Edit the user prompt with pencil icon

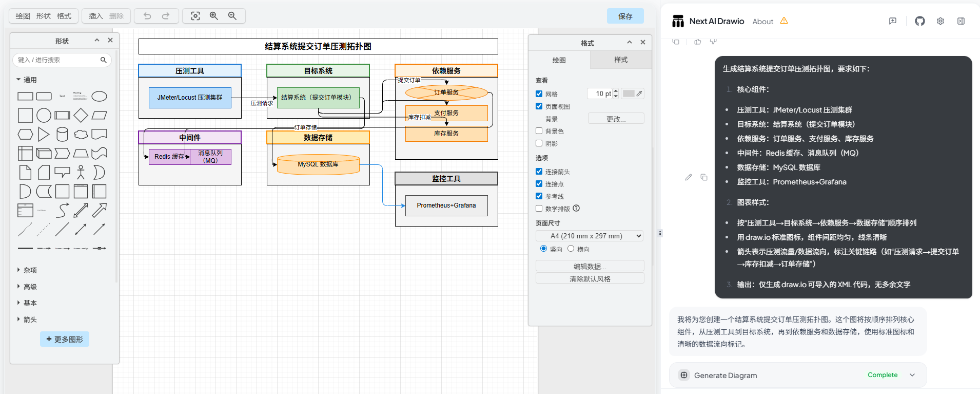(689, 177)
